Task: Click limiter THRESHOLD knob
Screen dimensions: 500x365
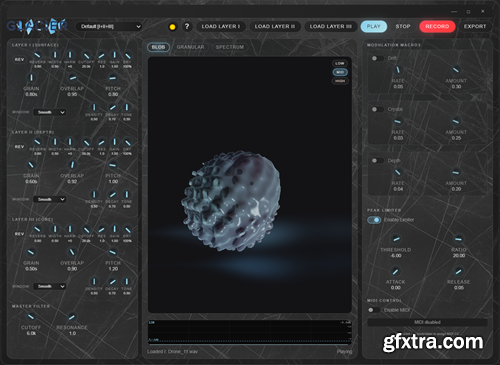Action: (x=396, y=239)
